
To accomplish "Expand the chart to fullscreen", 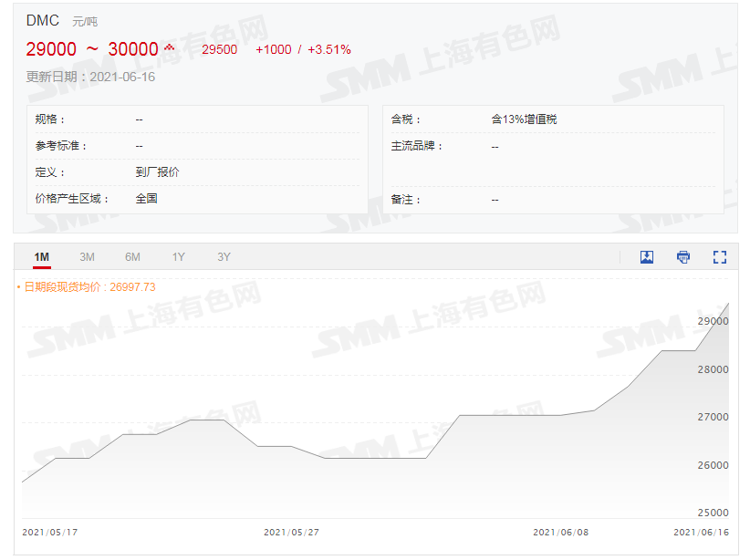I will [x=719, y=257].
